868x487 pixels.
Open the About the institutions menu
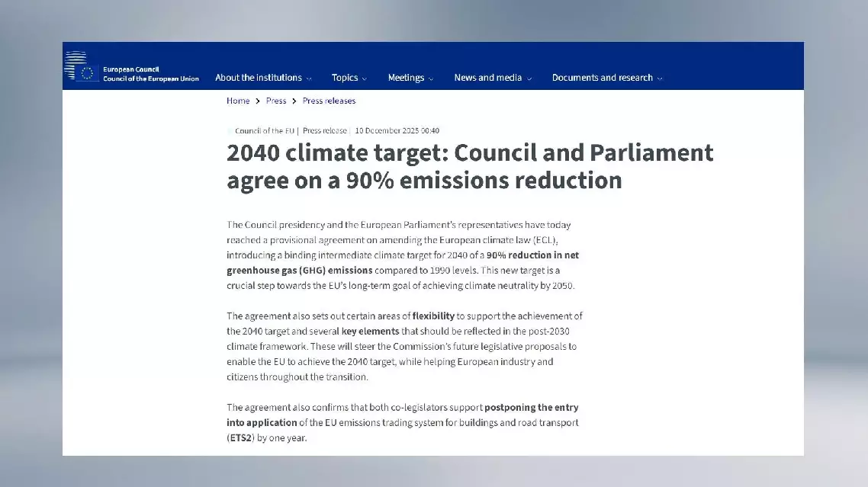pos(258,78)
